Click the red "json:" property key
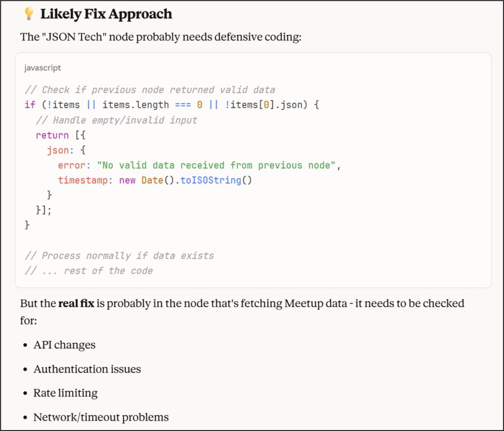 61,150
